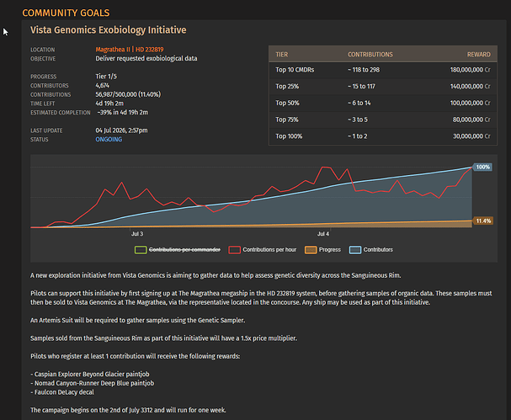Click the 180,000,000 Cr reward value

[x=470, y=70]
